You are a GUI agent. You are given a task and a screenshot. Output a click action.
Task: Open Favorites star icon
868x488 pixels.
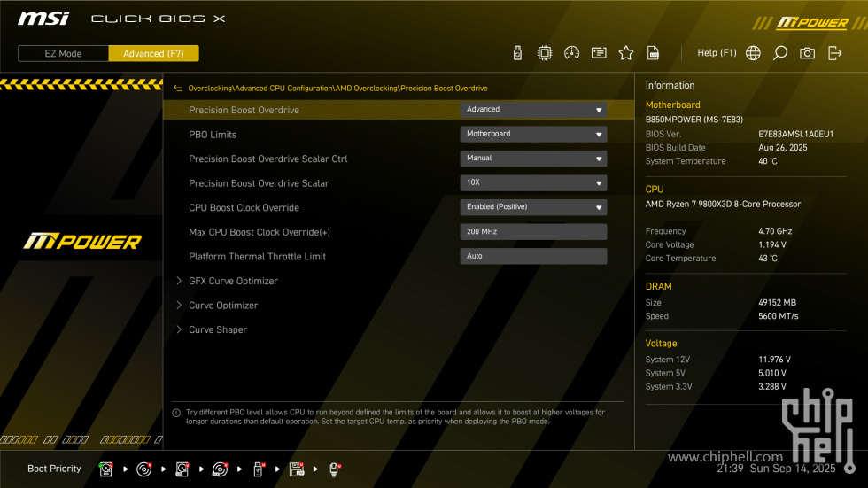[x=625, y=53]
